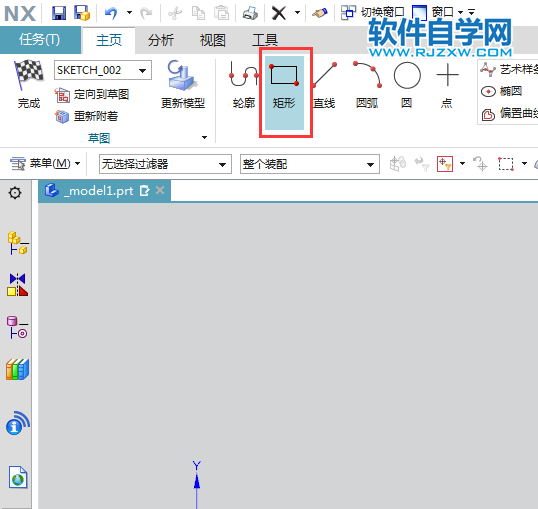Image resolution: width=538 pixels, height=509 pixels.
Task: Click the greyed funnel arrow filter icon
Action: [x=422, y=164]
